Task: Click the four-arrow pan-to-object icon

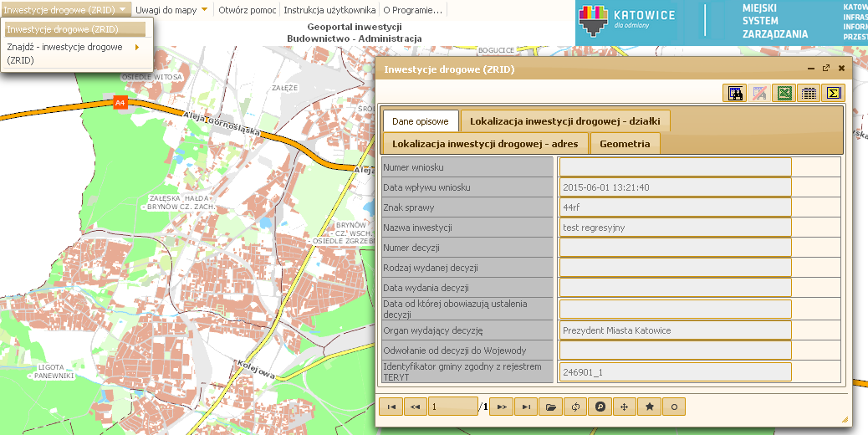Action: click(x=625, y=407)
